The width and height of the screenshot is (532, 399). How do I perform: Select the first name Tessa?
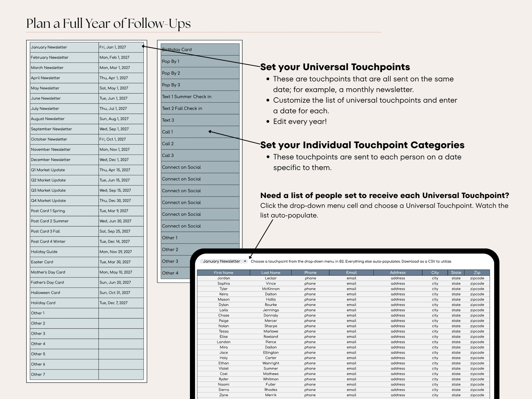tap(223, 331)
